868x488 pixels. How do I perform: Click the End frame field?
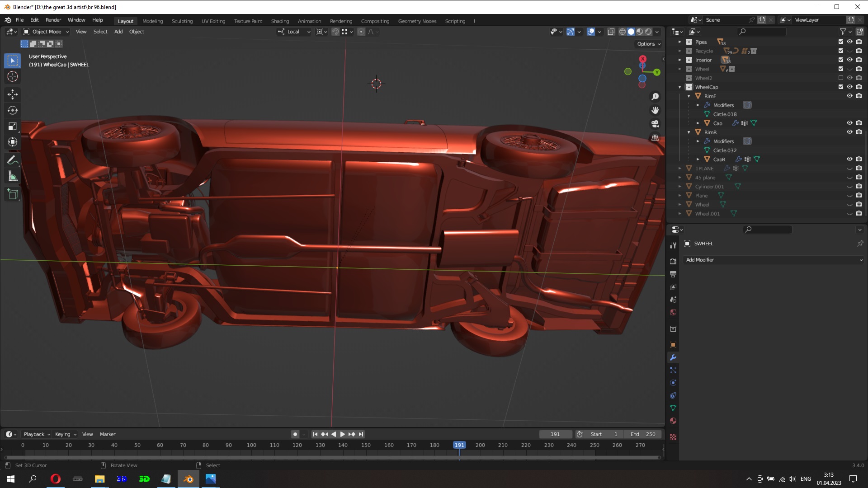[x=642, y=434]
